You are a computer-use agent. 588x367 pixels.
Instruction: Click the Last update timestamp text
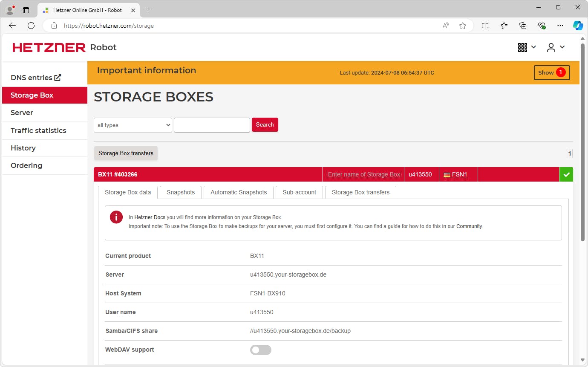tap(387, 73)
